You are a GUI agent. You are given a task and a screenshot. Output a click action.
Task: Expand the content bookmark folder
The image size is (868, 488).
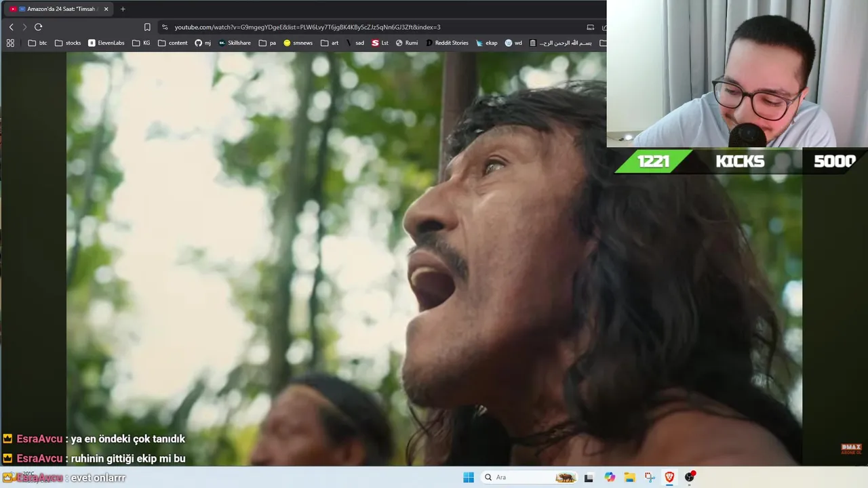click(x=173, y=43)
